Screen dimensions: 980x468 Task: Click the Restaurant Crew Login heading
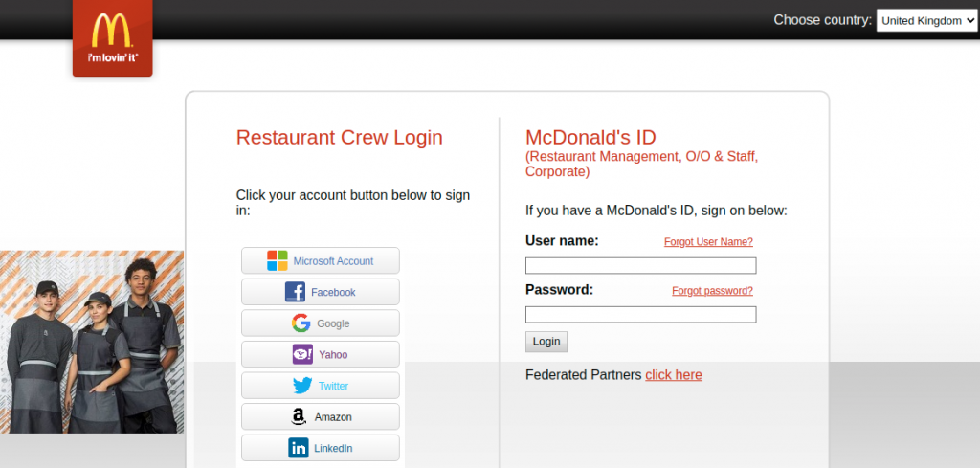coord(340,138)
